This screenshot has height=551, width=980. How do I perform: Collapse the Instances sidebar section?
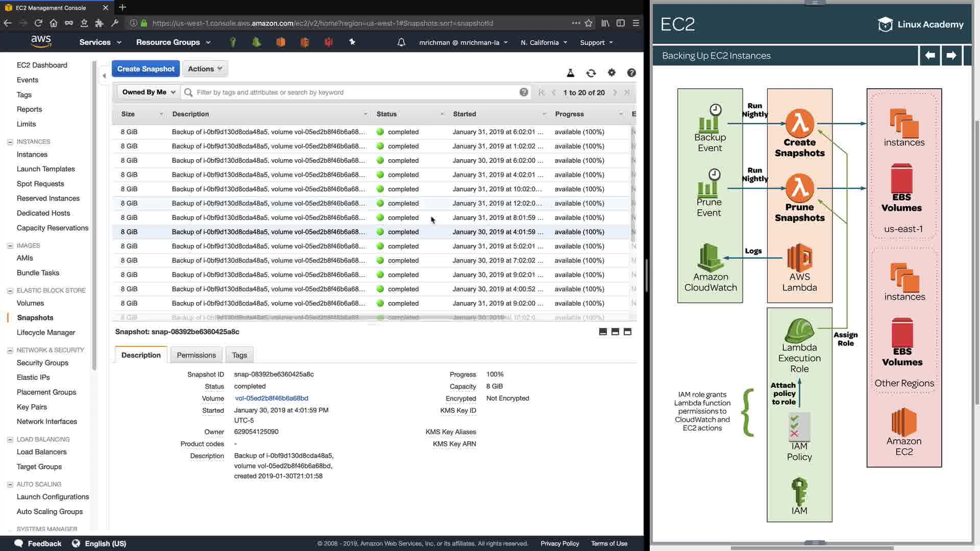point(10,142)
